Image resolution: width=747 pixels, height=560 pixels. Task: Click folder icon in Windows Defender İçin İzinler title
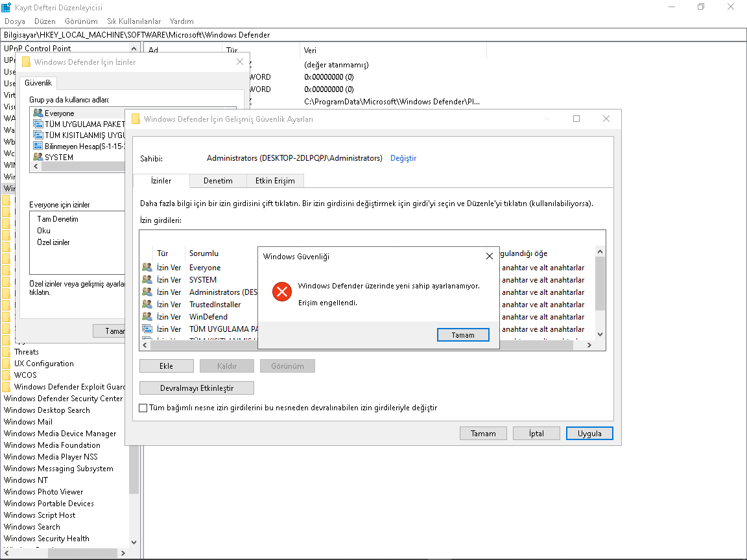(26, 62)
